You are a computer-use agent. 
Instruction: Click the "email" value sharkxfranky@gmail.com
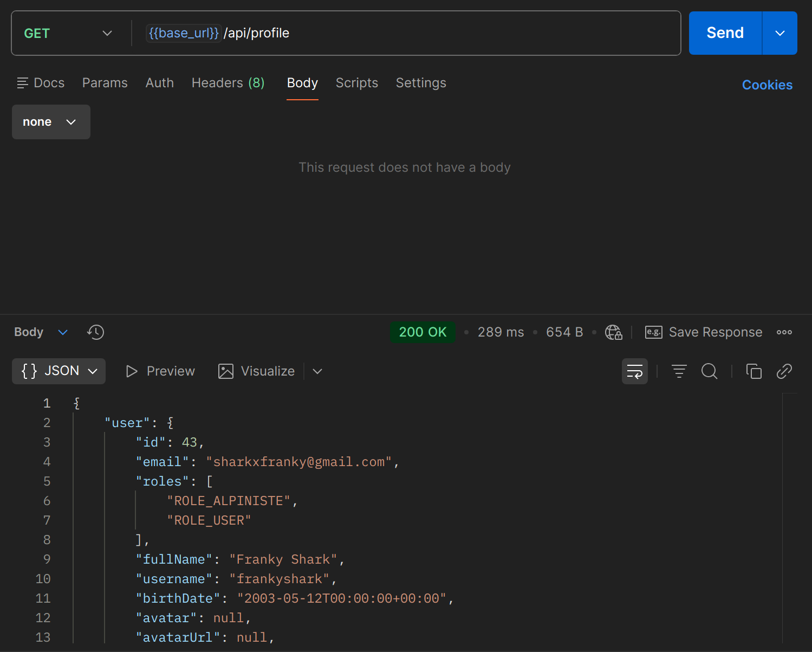click(298, 462)
